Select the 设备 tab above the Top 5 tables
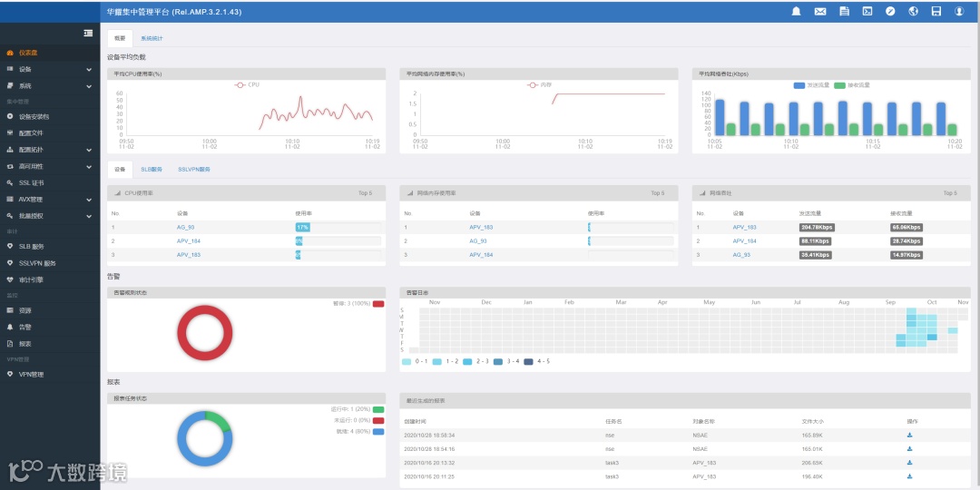This screenshot has width=980, height=490. click(120, 170)
